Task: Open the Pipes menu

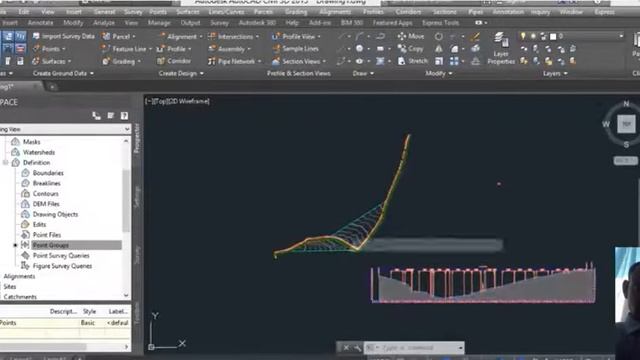Action: [476, 12]
